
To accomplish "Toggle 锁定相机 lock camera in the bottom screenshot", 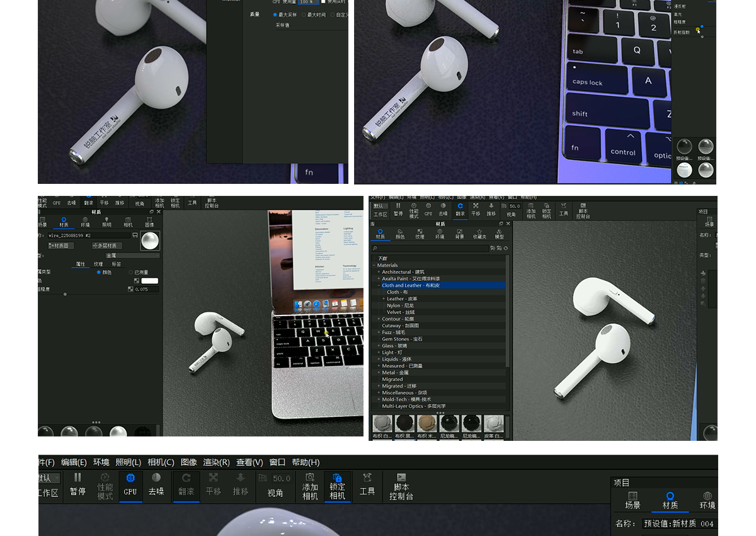I will click(337, 487).
